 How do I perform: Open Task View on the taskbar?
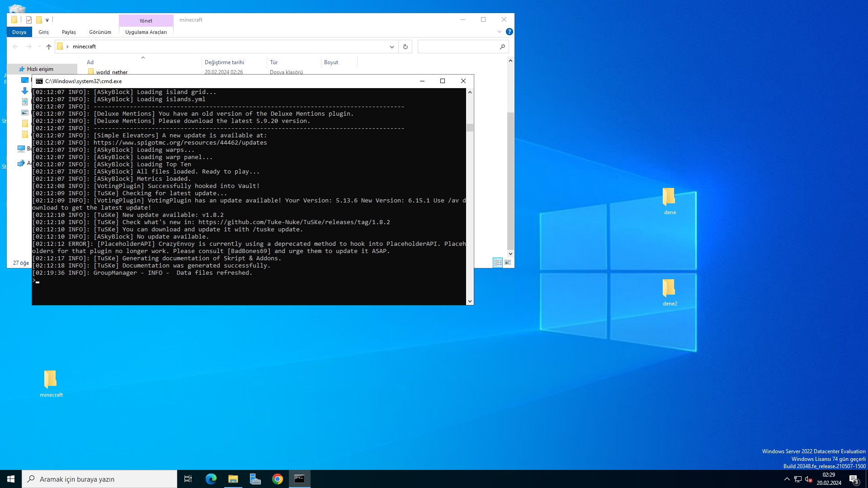point(188,479)
